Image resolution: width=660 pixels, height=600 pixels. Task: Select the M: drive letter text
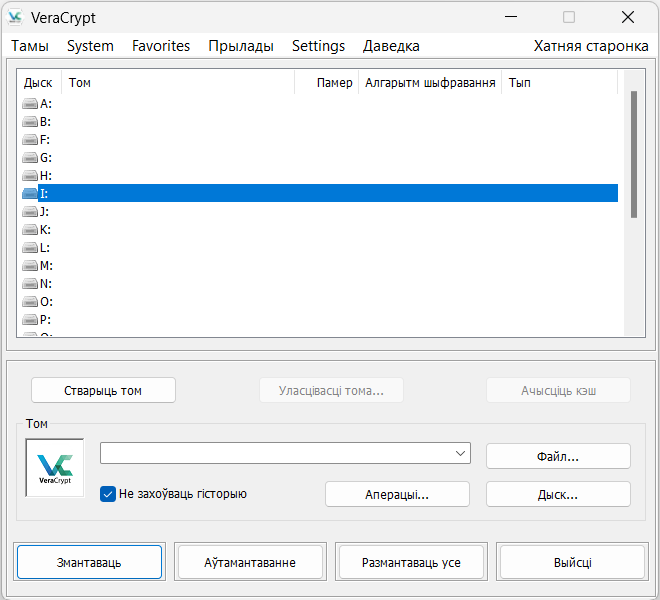(46, 266)
